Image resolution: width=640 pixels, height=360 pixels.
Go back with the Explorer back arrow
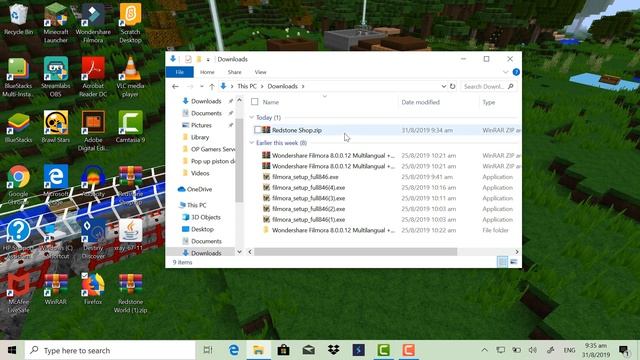175,87
